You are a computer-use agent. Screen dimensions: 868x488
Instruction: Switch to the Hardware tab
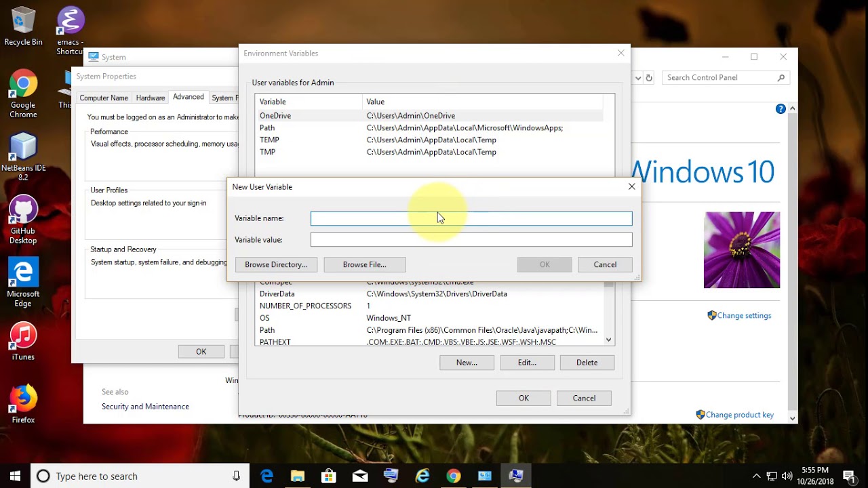pyautogui.click(x=150, y=98)
